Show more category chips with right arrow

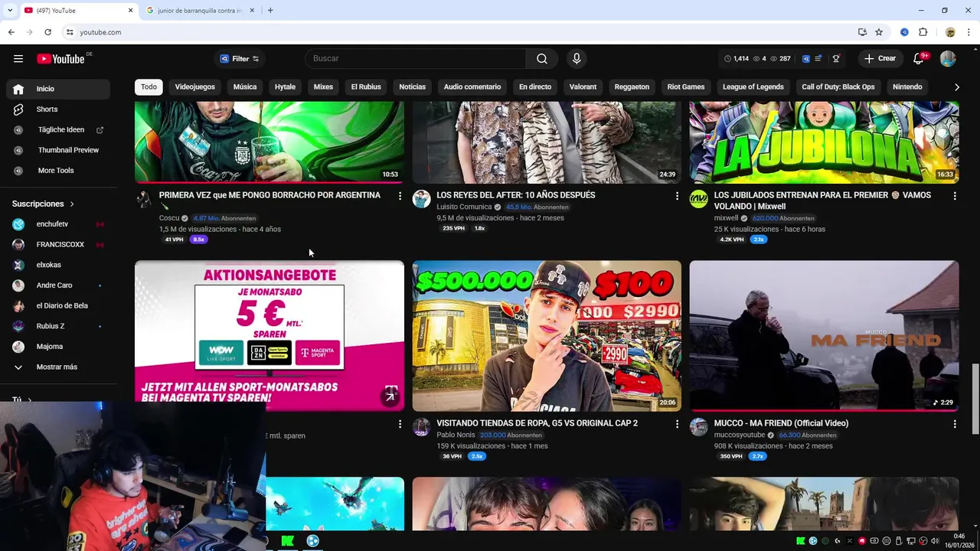tap(956, 87)
